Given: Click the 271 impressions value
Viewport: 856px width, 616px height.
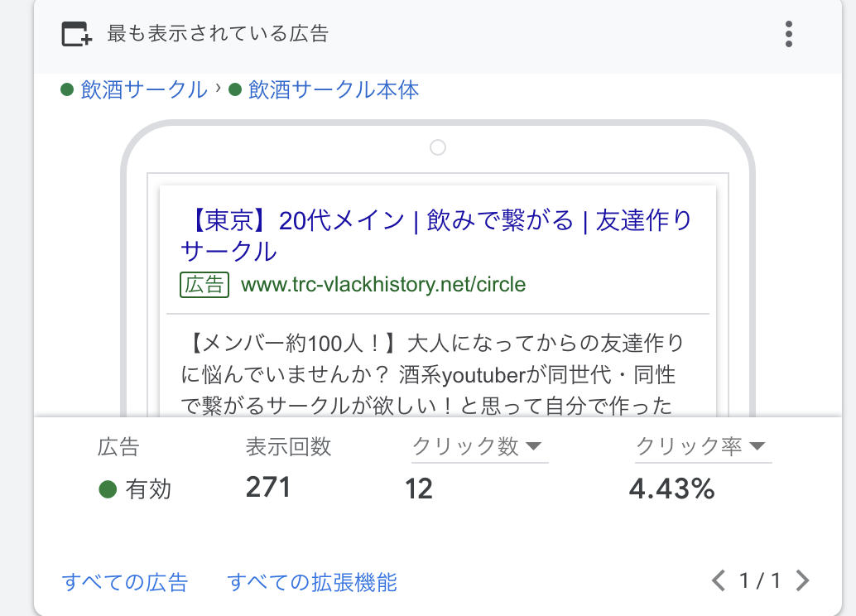Looking at the screenshot, I should [x=268, y=488].
